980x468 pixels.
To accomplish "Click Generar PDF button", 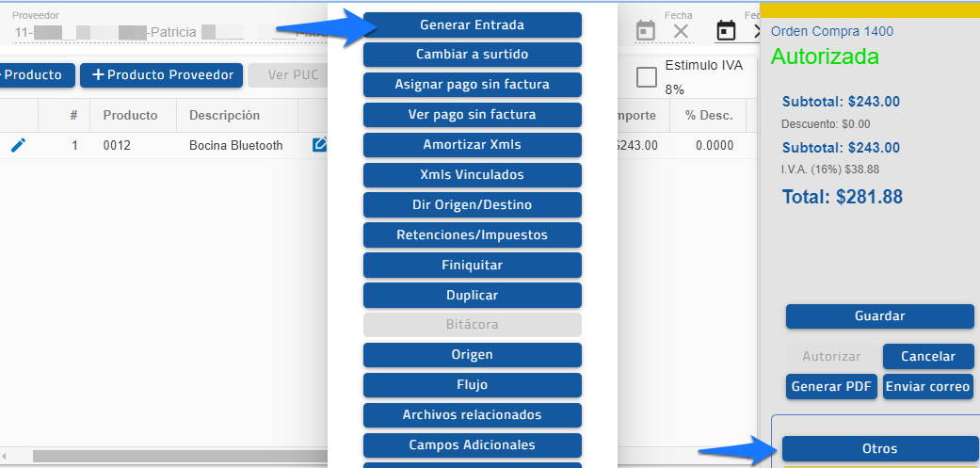I will point(832,387).
